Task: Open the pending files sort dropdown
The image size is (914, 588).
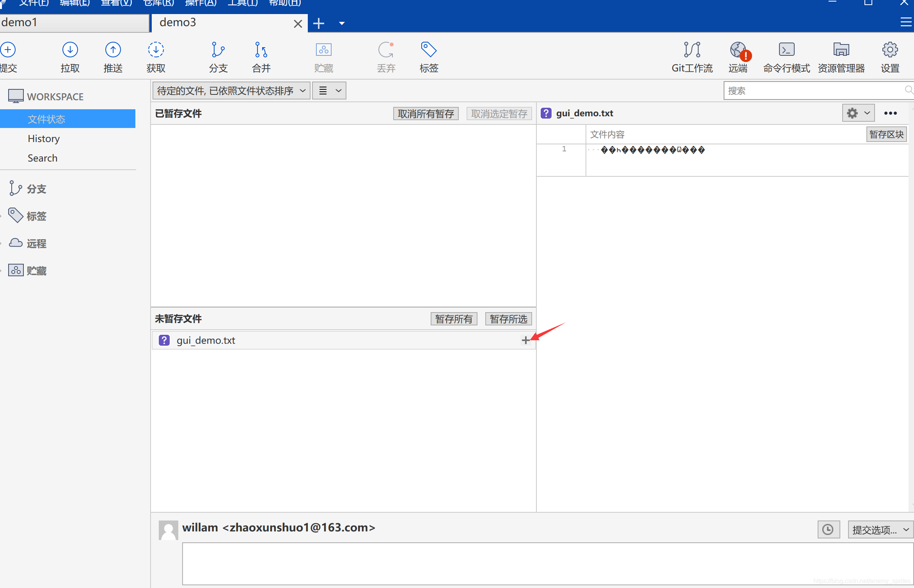Action: (231, 91)
